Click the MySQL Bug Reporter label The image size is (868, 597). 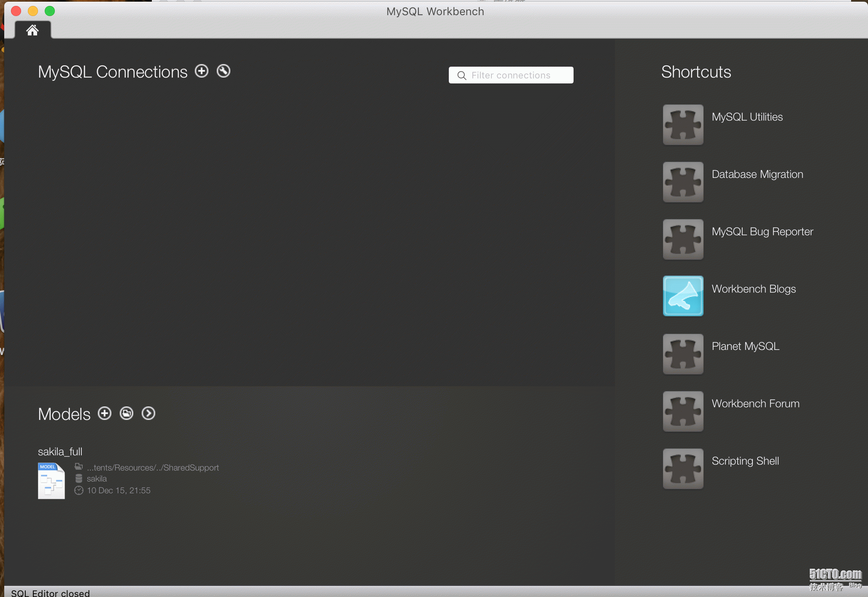[763, 231]
